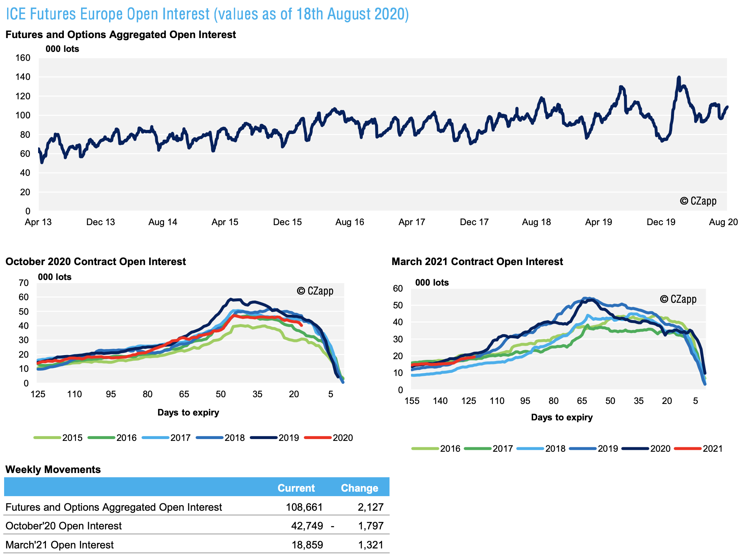Click the Apr 13 axis label on the aggregated chart
745x560 pixels.
(x=38, y=222)
